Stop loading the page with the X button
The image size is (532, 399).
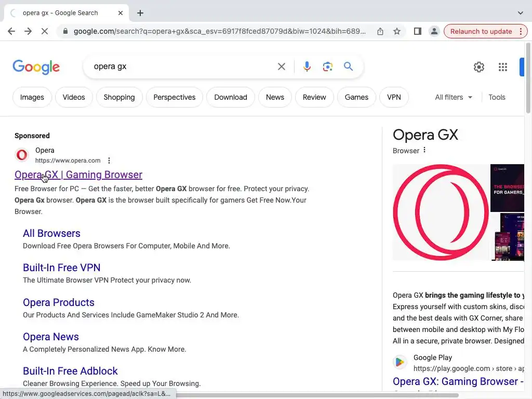45,31
